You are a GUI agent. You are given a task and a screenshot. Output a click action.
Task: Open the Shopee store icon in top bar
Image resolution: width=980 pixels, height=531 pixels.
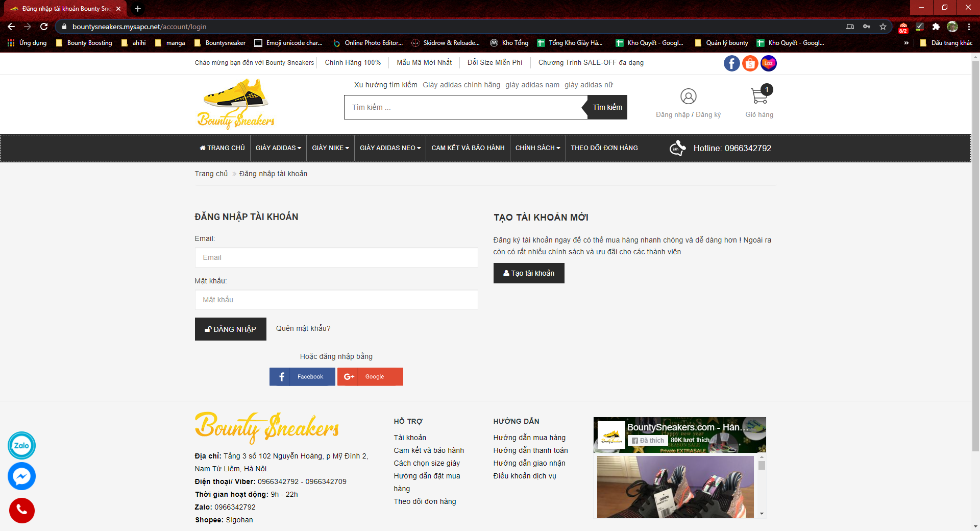[x=750, y=63]
